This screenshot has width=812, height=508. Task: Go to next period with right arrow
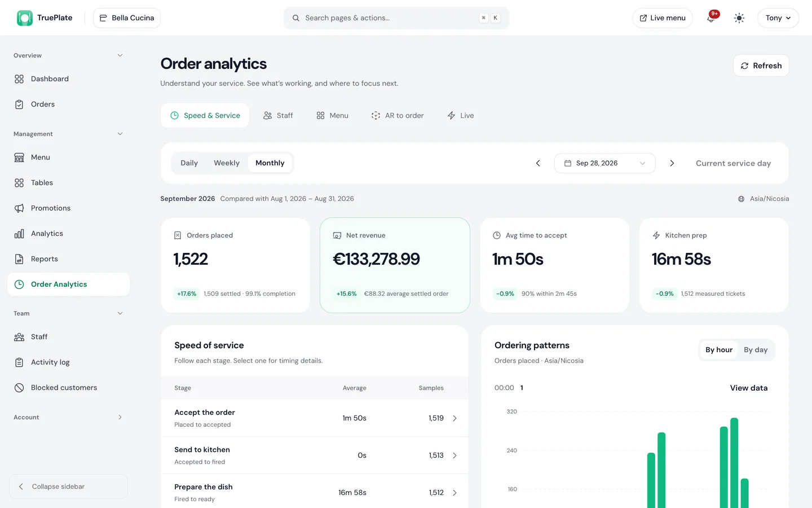tap(672, 163)
